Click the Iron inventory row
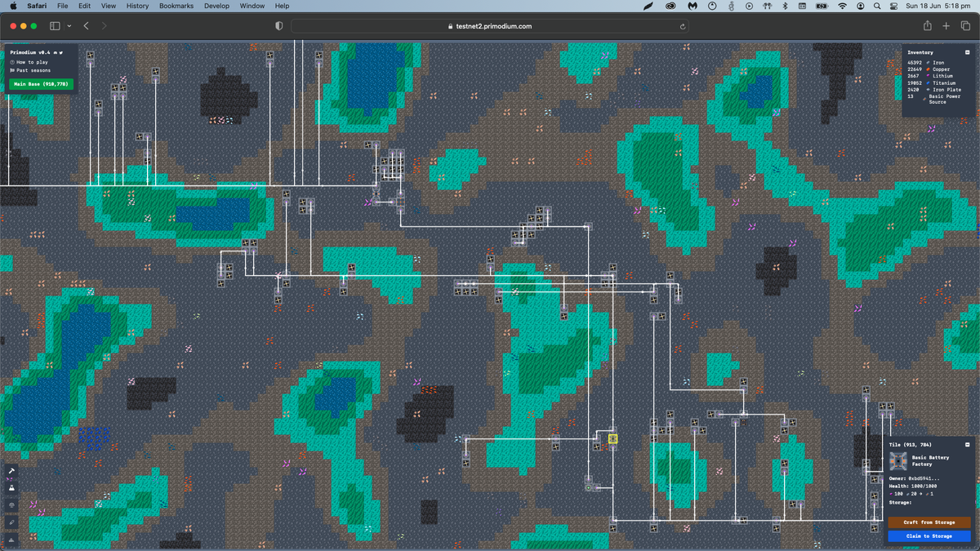 pyautogui.click(x=926, y=62)
